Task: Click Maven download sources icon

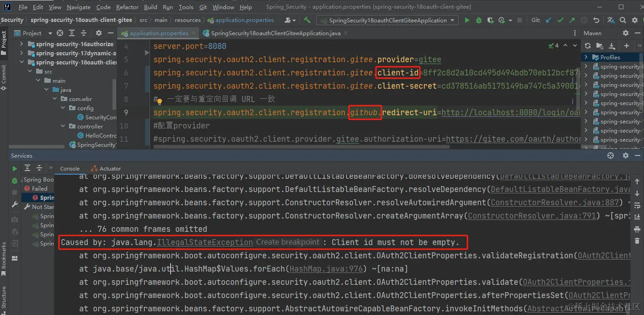Action: point(612,46)
